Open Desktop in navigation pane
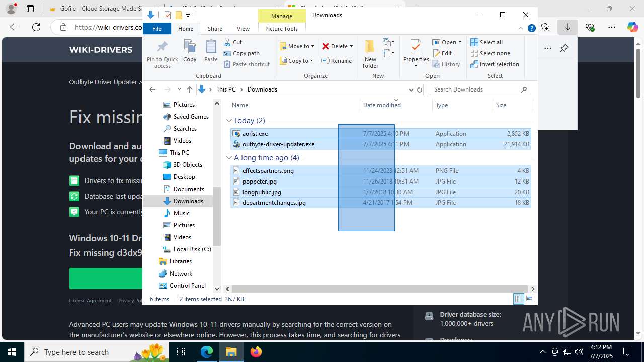This screenshot has height=362, width=644. pos(179,177)
